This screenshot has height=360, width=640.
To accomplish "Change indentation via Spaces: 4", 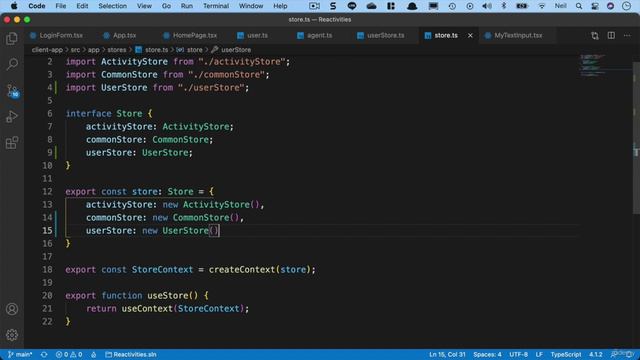I will (x=487, y=355).
